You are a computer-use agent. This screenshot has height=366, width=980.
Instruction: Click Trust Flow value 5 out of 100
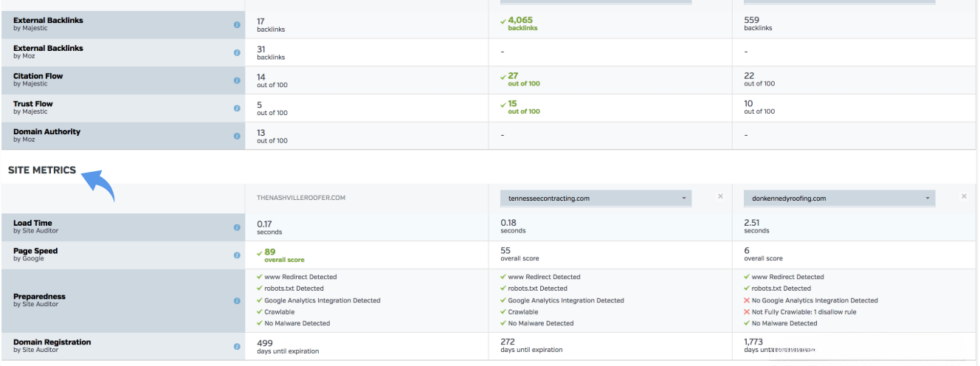click(272, 108)
